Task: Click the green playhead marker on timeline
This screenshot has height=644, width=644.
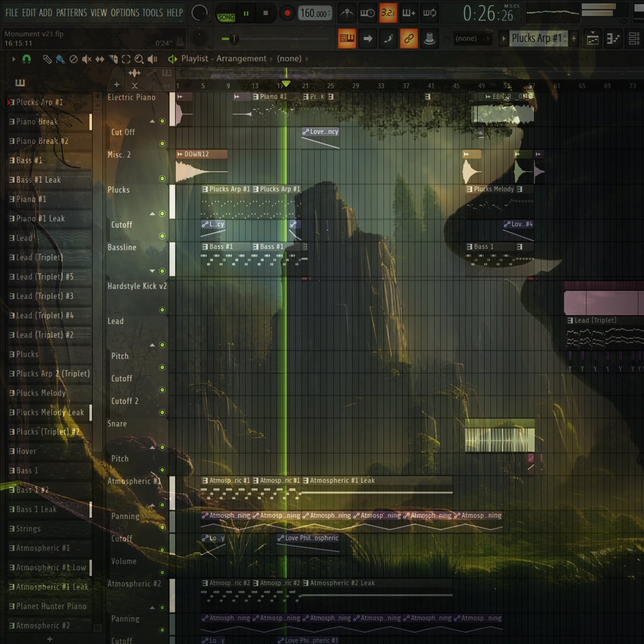Action: tap(286, 84)
